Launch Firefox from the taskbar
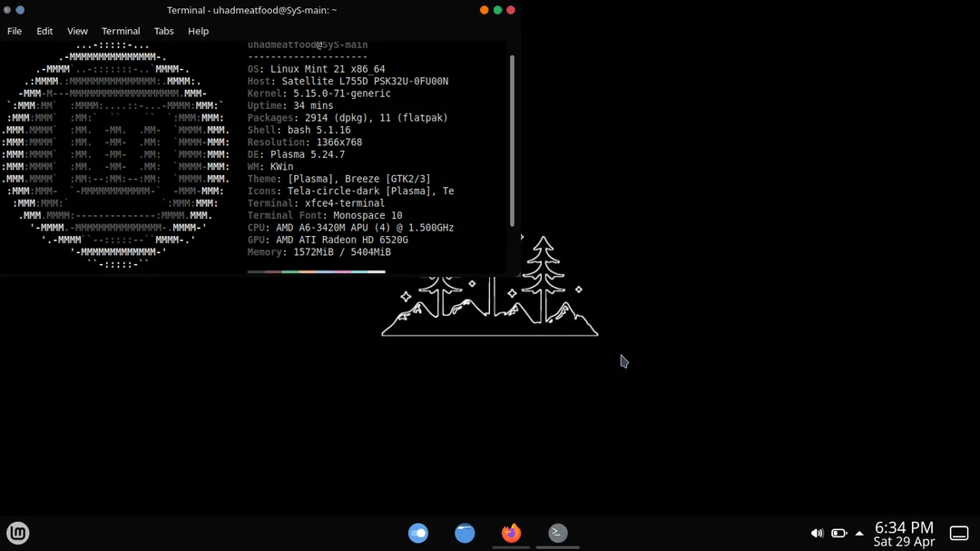980x551 pixels. pos(511,533)
